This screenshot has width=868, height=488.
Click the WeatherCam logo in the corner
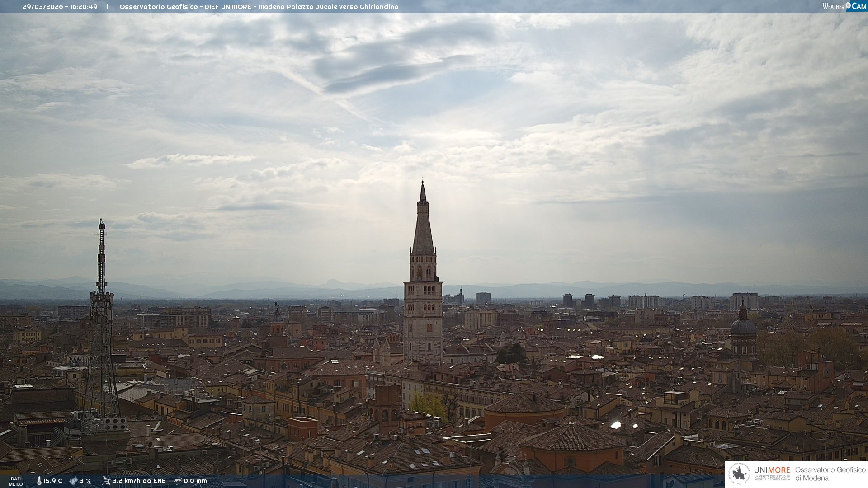click(x=844, y=6)
